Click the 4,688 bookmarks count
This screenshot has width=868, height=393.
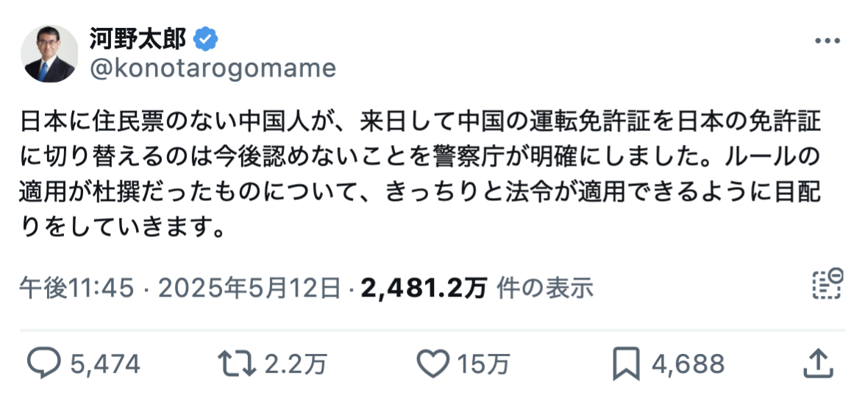pos(688,364)
